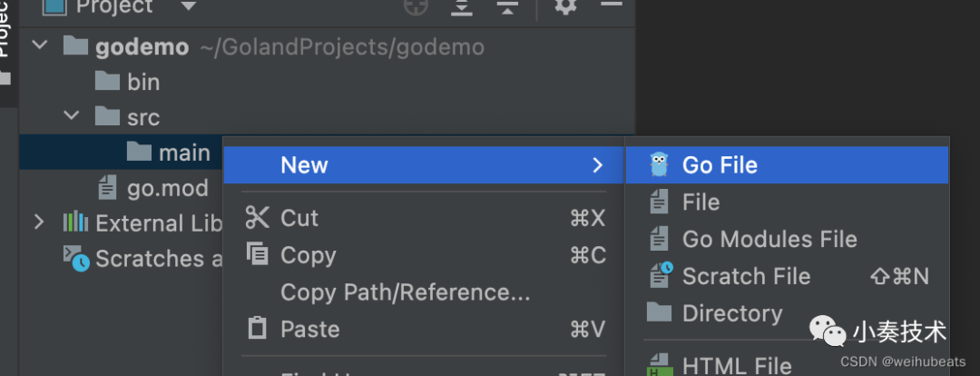This screenshot has width=980, height=376.
Task: Collapse the src folder
Action: (x=71, y=117)
